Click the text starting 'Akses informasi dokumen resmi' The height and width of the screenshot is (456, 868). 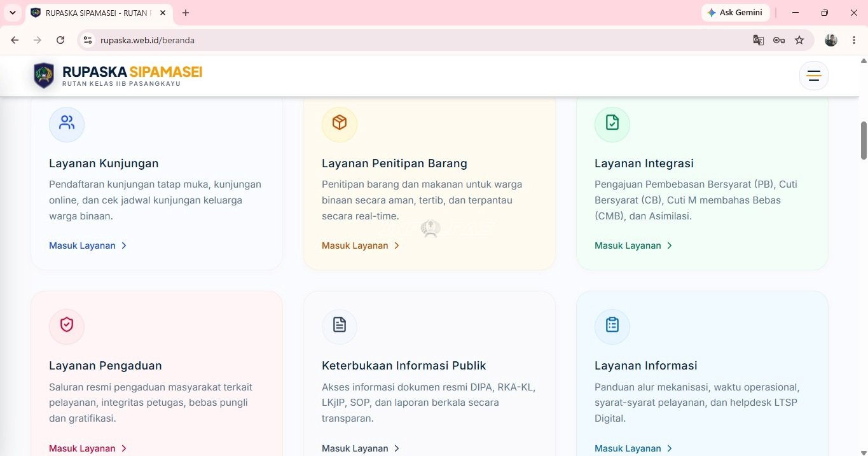(429, 403)
